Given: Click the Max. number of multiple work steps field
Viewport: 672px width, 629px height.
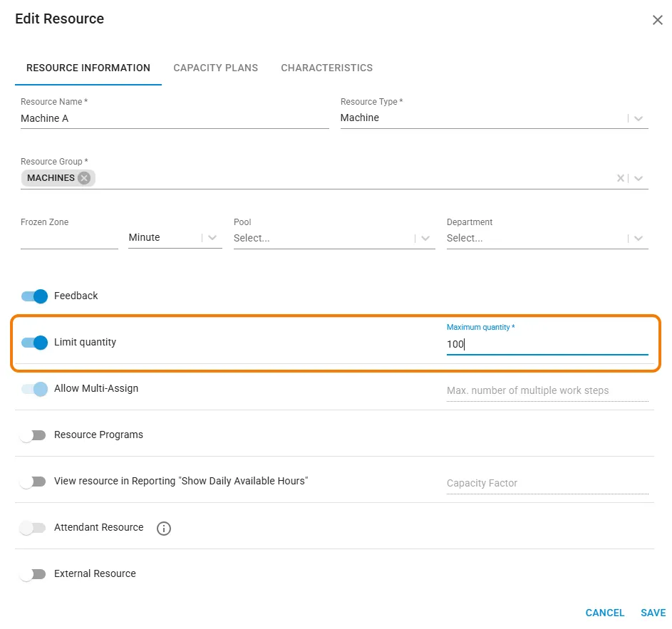Looking at the screenshot, I should pos(547,390).
